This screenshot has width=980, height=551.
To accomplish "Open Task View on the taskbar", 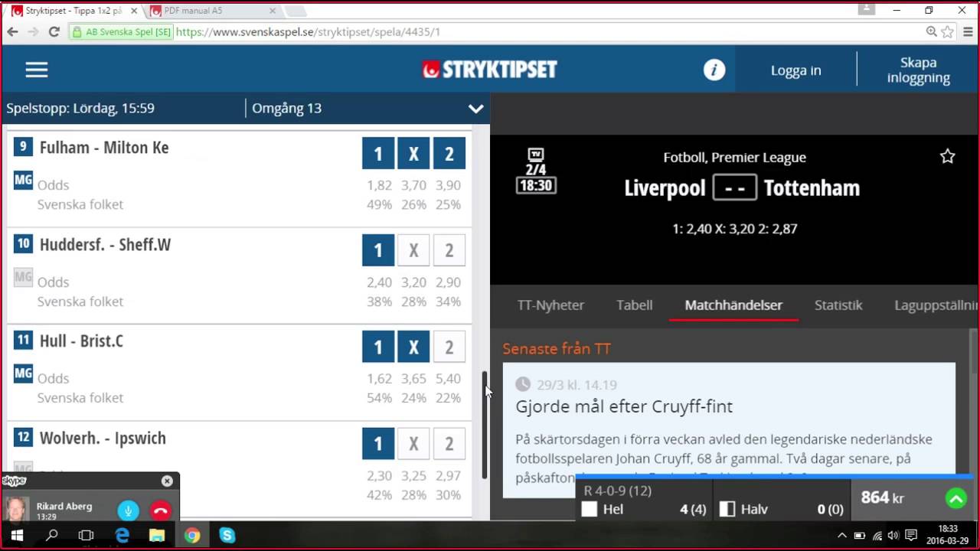I will tap(87, 536).
